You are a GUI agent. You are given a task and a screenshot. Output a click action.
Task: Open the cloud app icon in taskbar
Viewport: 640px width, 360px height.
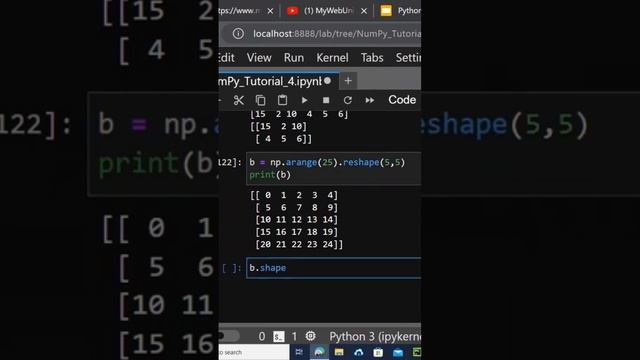359,352
